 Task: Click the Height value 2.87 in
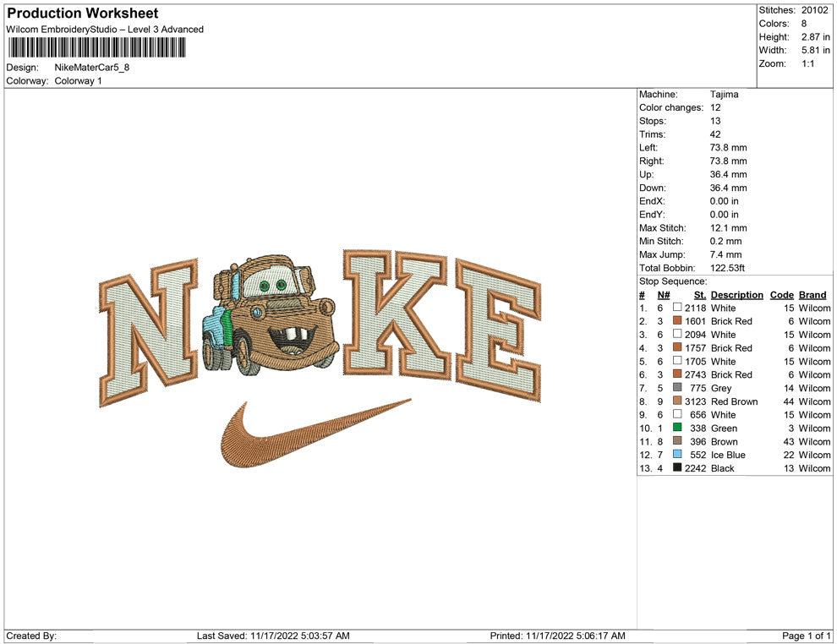coord(815,37)
